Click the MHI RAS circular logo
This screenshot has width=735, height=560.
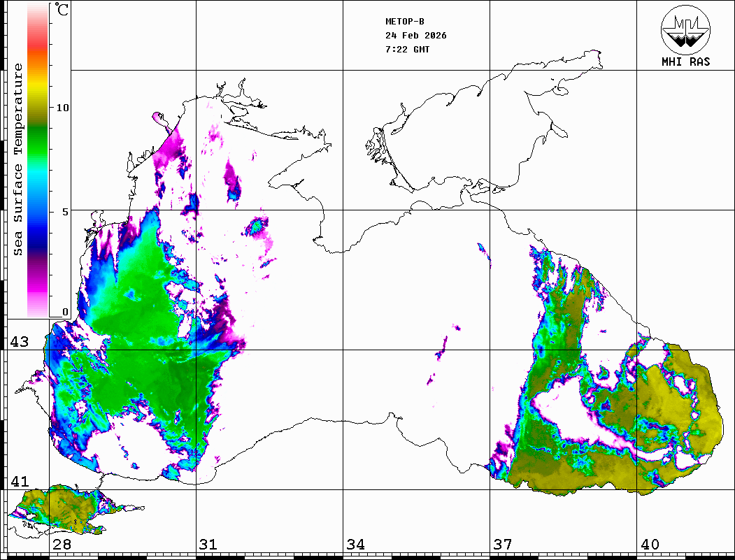coord(685,29)
